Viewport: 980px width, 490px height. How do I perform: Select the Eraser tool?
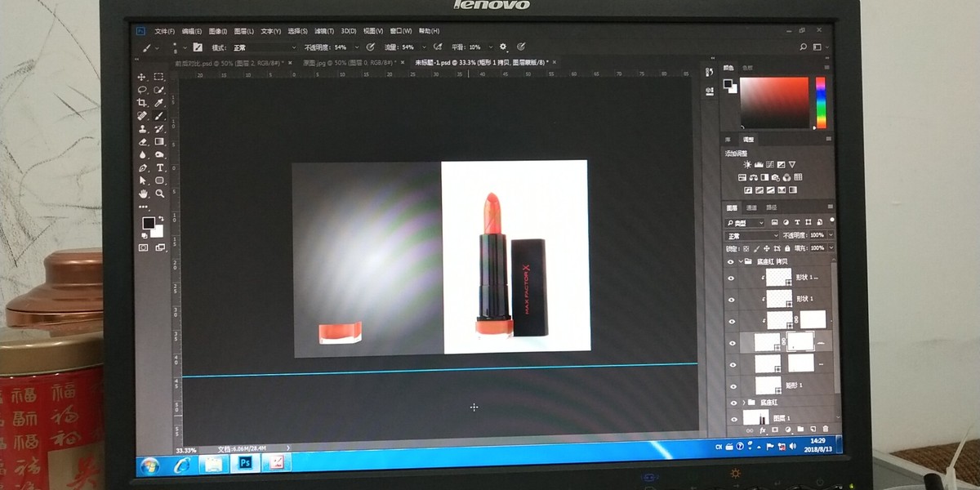coord(142,141)
